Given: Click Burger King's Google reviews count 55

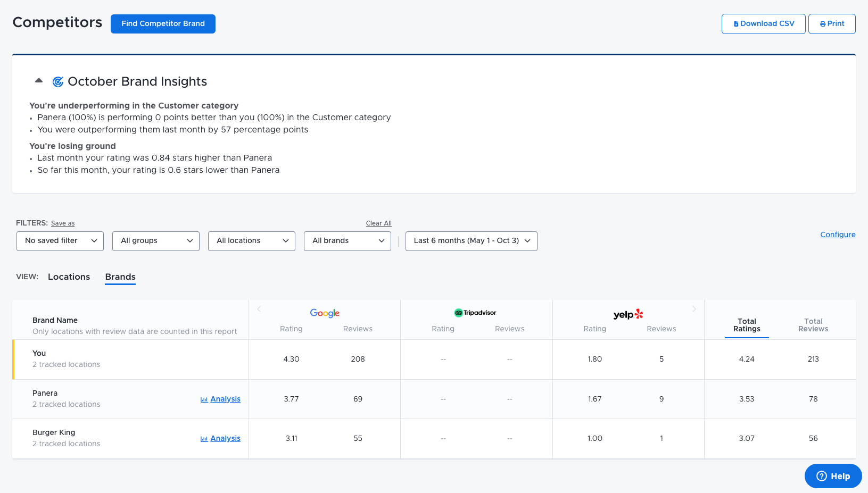Looking at the screenshot, I should 358,438.
